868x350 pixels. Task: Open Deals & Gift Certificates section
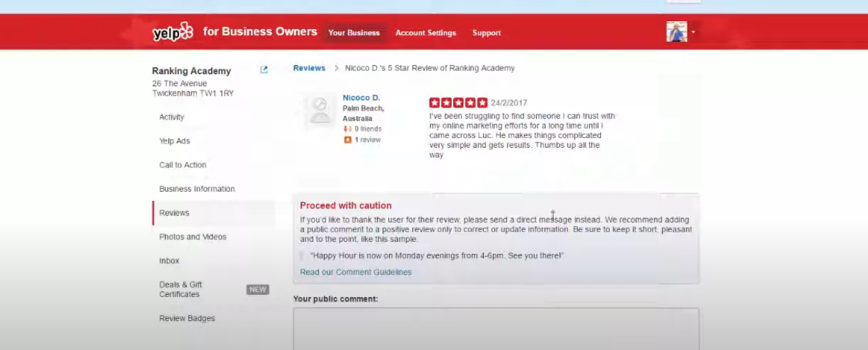(180, 289)
